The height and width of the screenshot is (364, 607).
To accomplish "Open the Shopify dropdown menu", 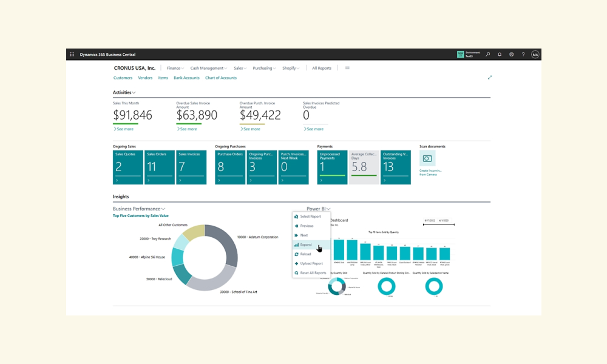I will [291, 68].
